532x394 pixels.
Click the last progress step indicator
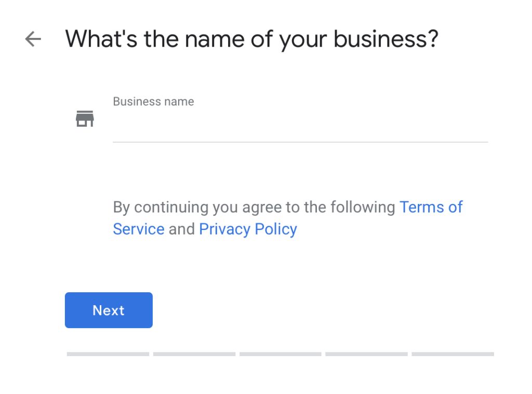(453, 354)
